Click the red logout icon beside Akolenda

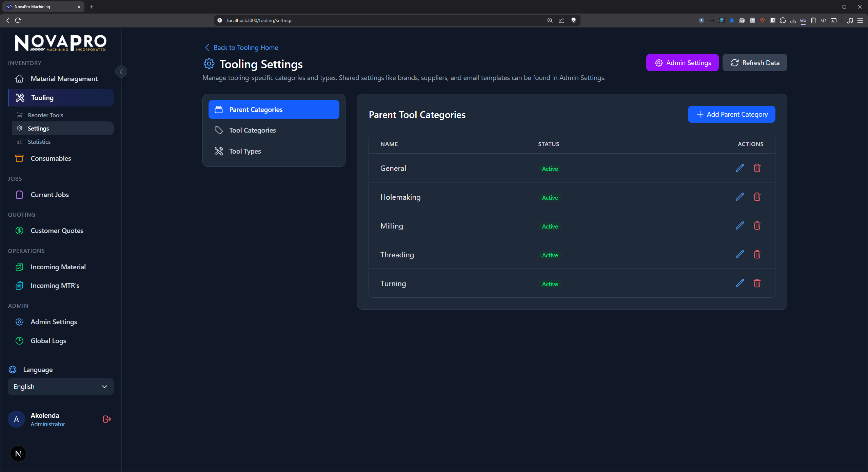(x=107, y=419)
